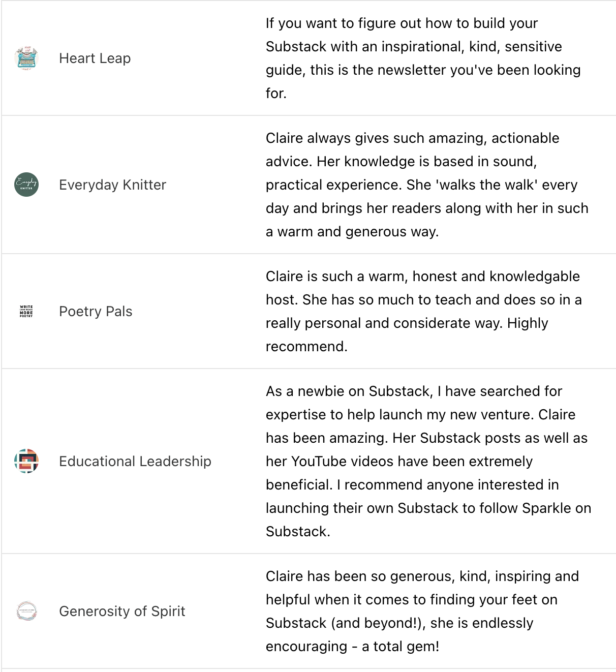Open the Poetry Pals publication name
616x672 pixels.
click(x=96, y=311)
